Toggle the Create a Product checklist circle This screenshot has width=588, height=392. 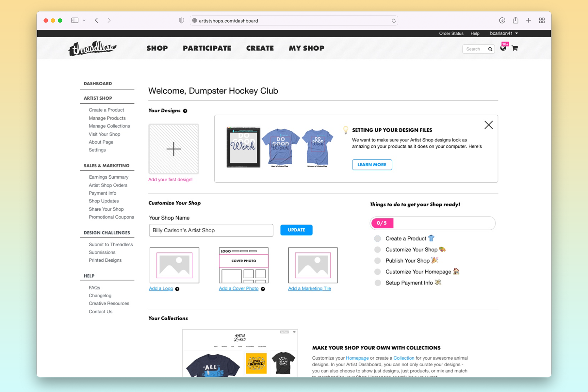378,238
